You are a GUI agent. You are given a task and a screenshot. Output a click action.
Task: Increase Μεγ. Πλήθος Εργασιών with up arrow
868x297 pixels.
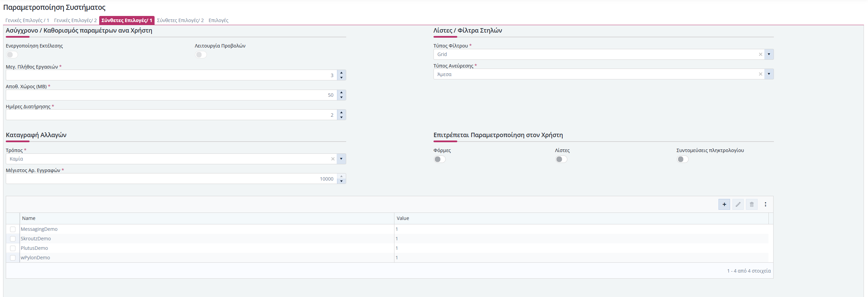(341, 73)
